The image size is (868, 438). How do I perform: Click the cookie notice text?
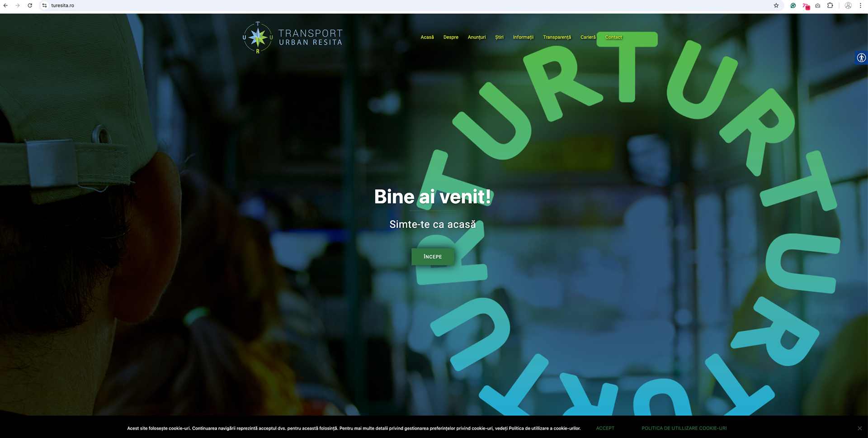coord(354,428)
